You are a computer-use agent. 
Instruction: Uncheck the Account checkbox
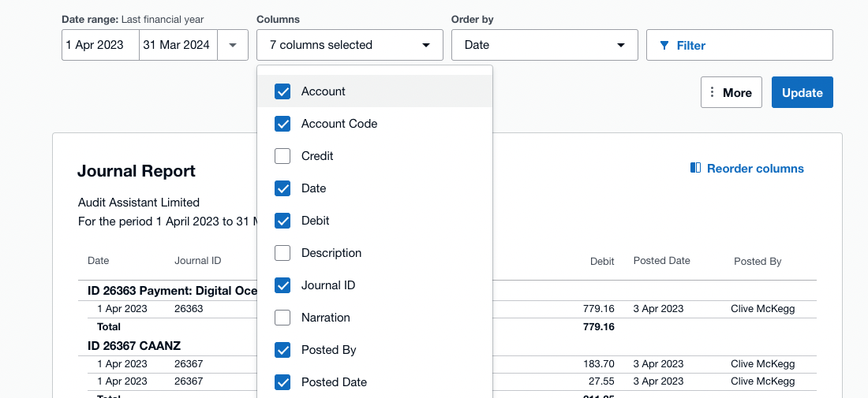point(282,91)
